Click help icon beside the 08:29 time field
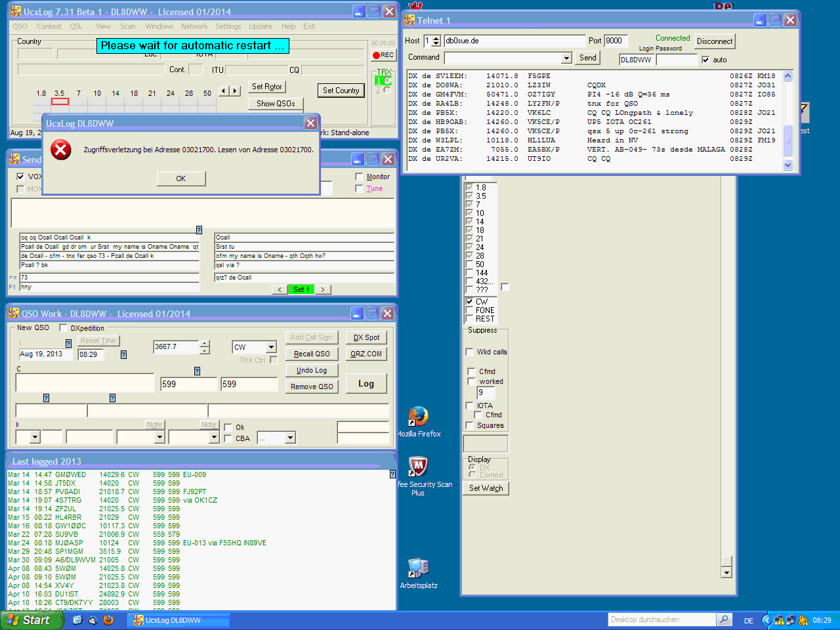840x630 pixels. pyautogui.click(x=123, y=354)
